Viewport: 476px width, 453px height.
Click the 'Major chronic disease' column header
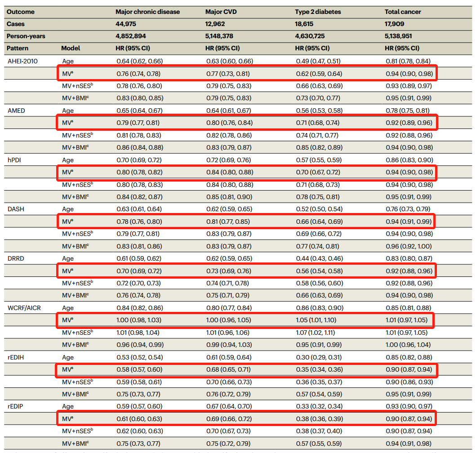[147, 12]
